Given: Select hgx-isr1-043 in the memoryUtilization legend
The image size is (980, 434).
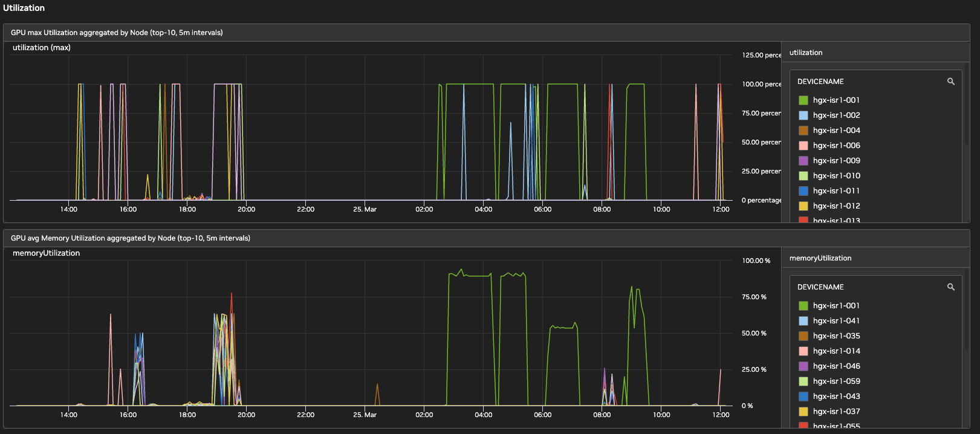Looking at the screenshot, I should pyautogui.click(x=836, y=397).
